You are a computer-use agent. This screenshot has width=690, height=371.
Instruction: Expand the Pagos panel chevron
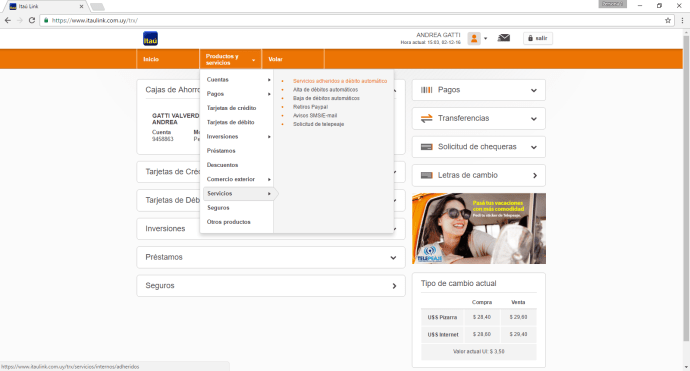coord(534,90)
